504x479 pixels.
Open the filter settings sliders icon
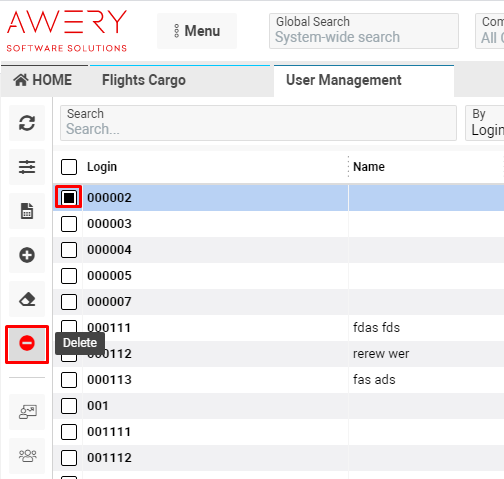click(x=27, y=167)
